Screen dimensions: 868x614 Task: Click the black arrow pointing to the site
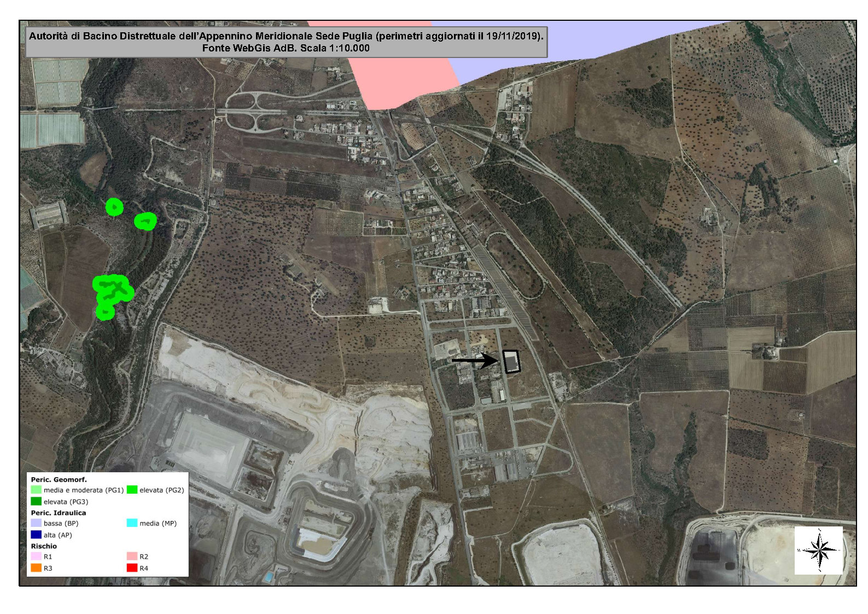coord(474,361)
